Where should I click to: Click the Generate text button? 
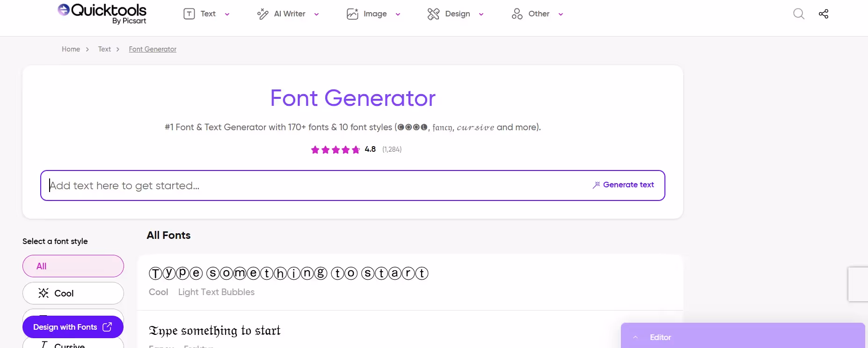(x=623, y=185)
